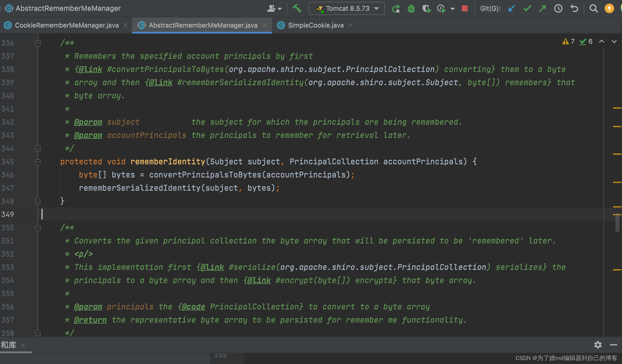
Task: Click the warning stripe marker near line 341
Action: tap(617, 108)
